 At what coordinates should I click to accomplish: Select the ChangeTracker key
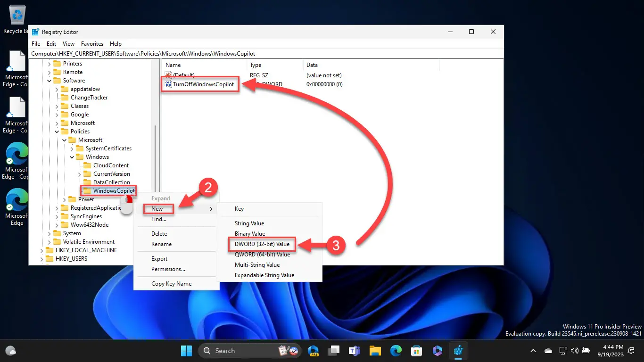[89, 98]
